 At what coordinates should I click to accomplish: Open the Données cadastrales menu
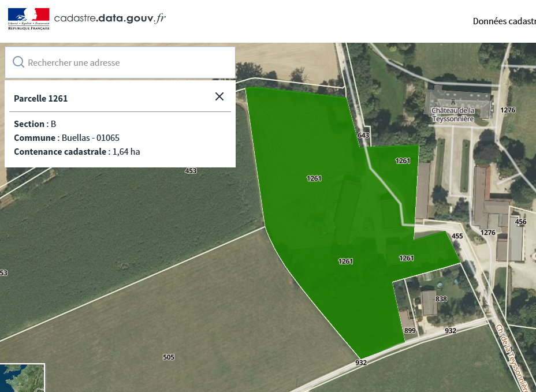point(504,21)
